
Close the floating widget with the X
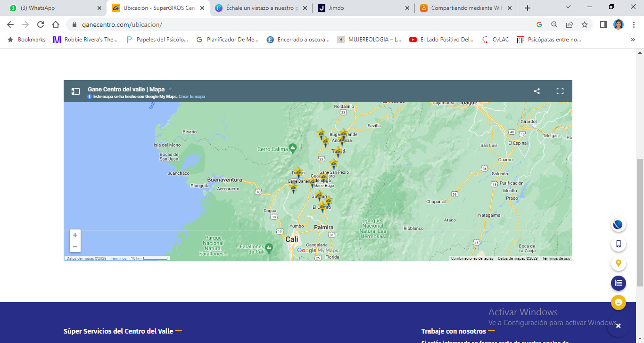click(618, 326)
